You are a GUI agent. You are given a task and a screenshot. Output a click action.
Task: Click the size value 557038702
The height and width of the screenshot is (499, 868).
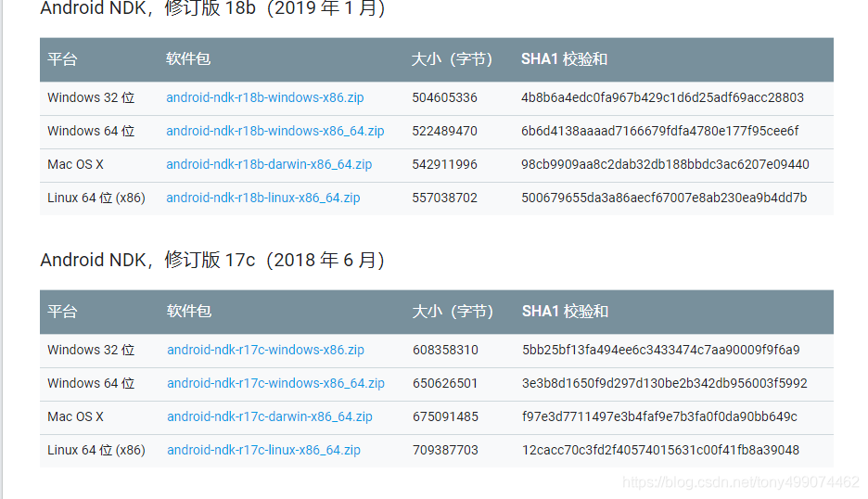coord(444,198)
